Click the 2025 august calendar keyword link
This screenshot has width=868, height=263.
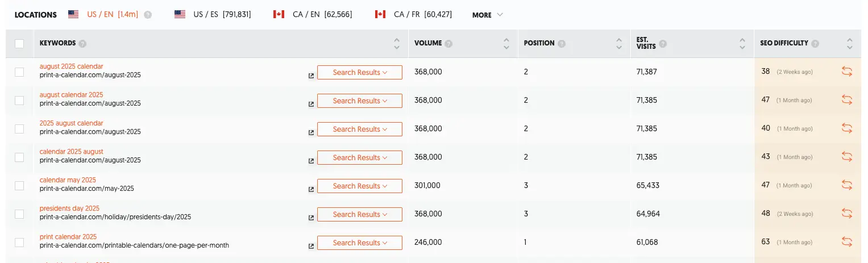coord(71,123)
